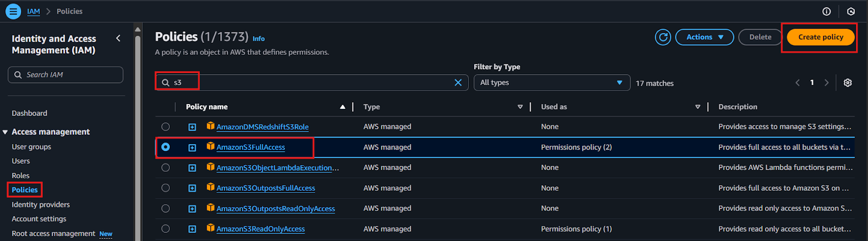Screen dimensions: 868x241
Task: Click the Delete button
Action: pos(760,37)
